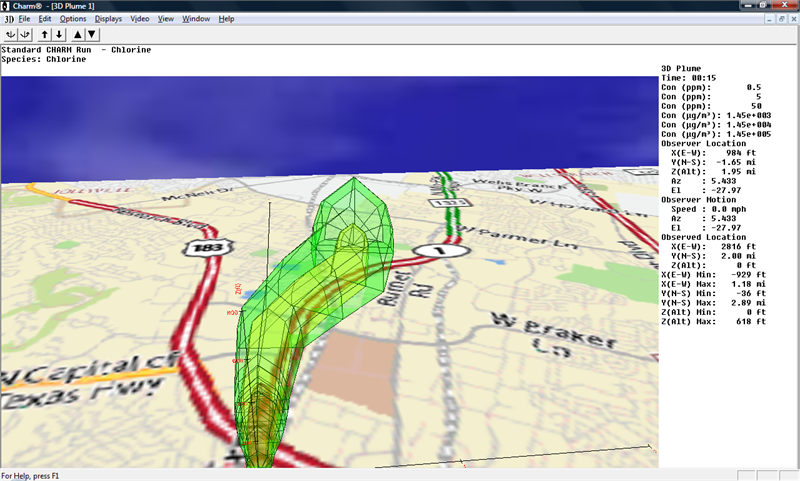800x481 pixels.
Task: Expand the View menu
Action: (166, 19)
